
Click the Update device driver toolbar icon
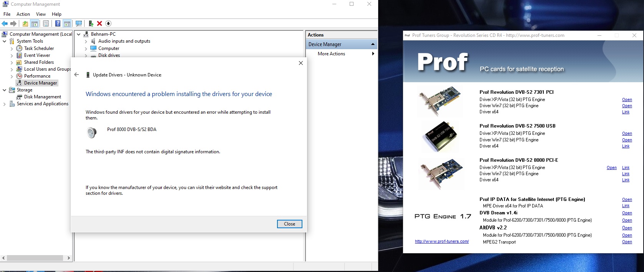pyautogui.click(x=91, y=24)
